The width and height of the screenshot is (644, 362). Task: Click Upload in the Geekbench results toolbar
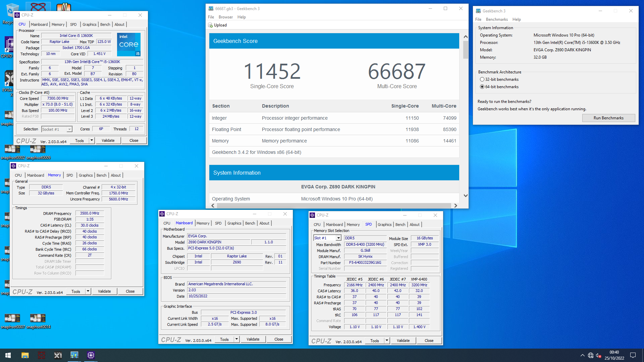[217, 25]
